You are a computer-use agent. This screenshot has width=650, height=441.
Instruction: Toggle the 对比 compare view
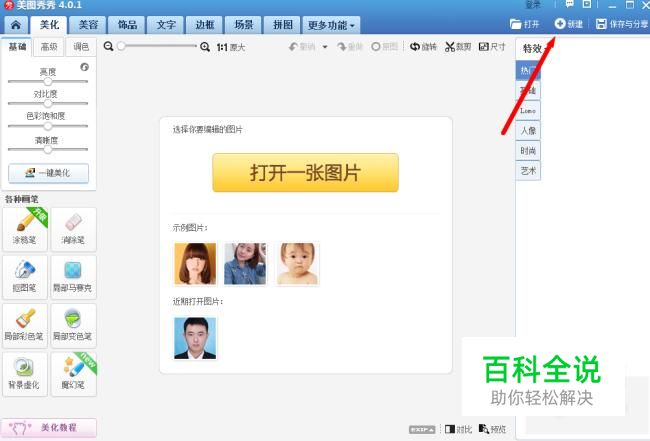click(x=458, y=429)
